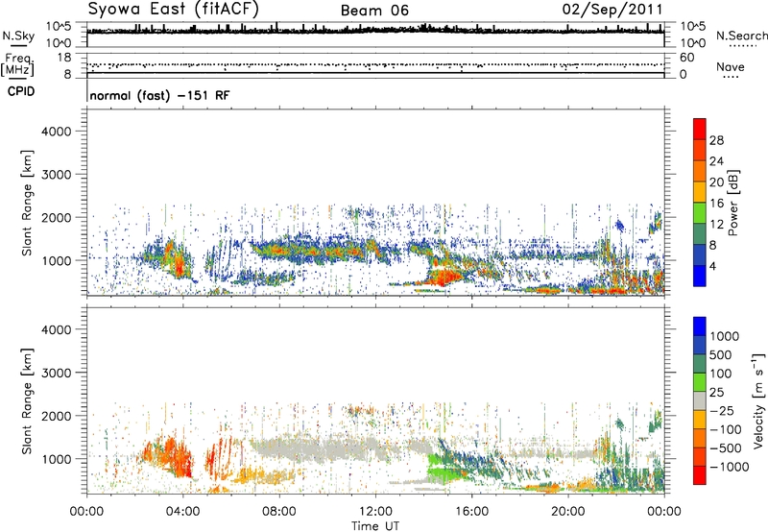This screenshot has height=532, width=768.
Task: Click the '20:00' time axis tick
Action: [568, 512]
